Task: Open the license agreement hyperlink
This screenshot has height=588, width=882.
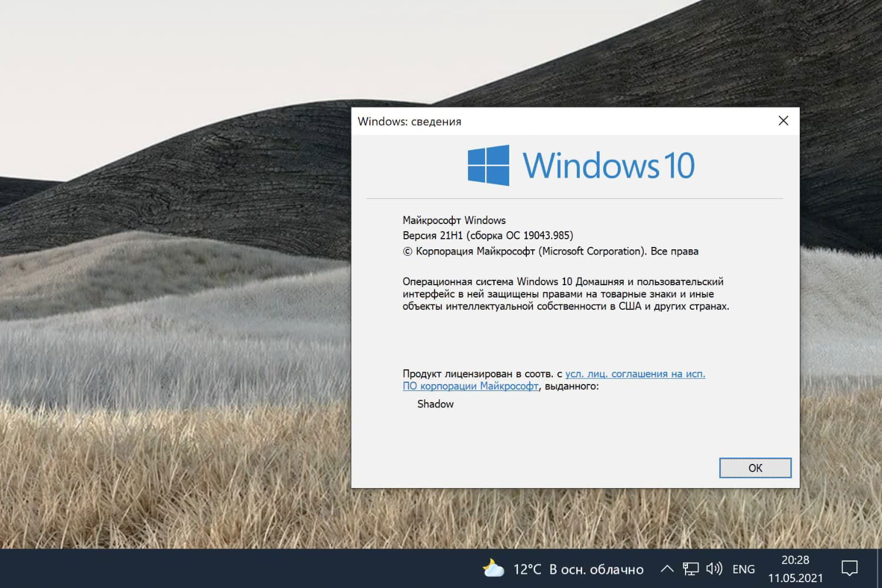Action: pos(635,374)
